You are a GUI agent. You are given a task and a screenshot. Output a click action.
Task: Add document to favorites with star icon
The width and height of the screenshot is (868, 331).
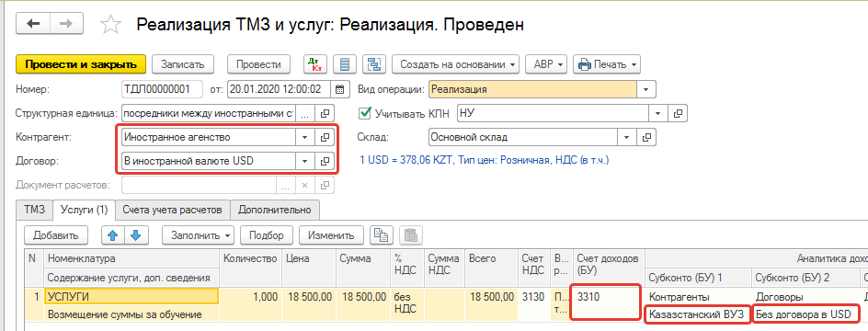click(x=110, y=24)
